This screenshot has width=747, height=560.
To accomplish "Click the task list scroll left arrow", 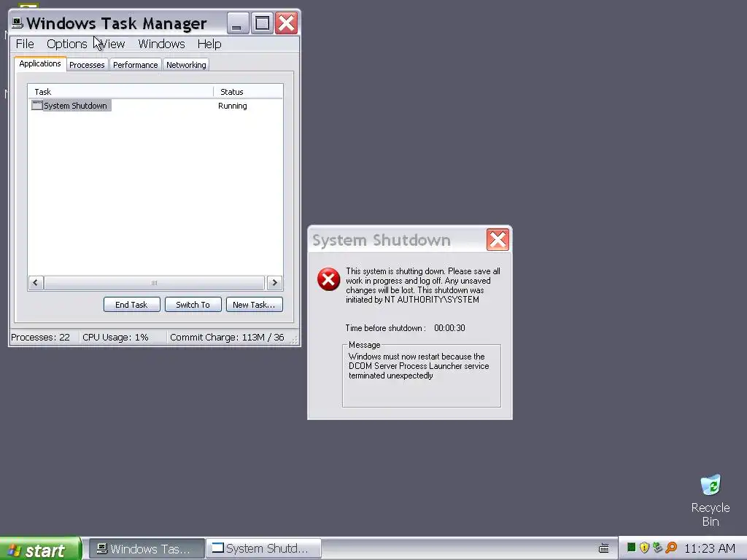I will [x=36, y=282].
